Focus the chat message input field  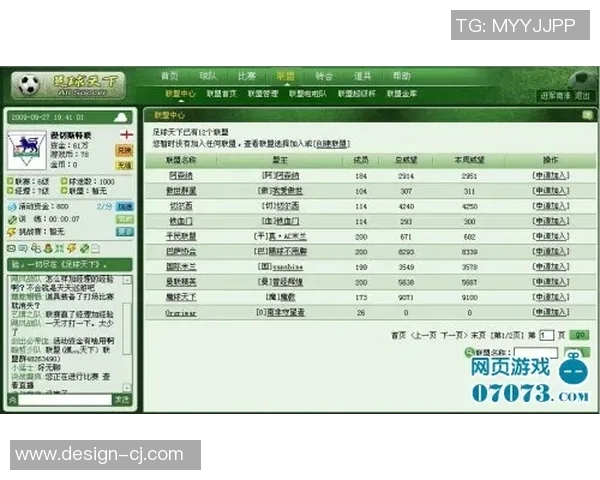[65, 400]
